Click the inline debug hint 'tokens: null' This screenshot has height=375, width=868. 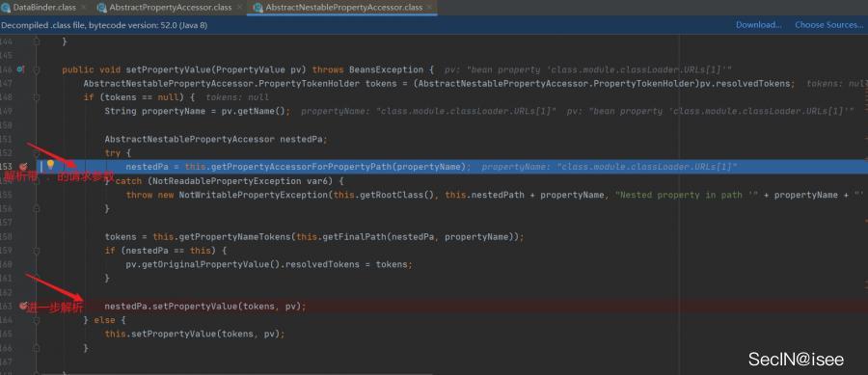coord(237,97)
